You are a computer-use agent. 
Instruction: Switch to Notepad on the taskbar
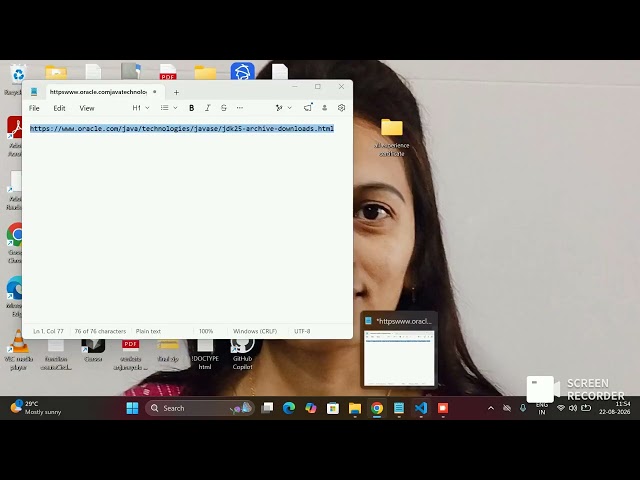click(399, 408)
